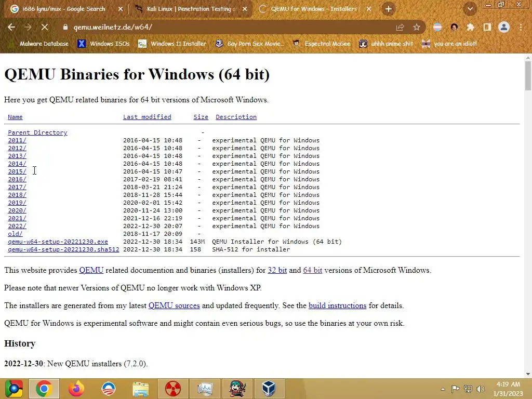Click the scrollbar down arrow
Image resolution: width=532 pixels, height=399 pixels.
tap(528, 374)
